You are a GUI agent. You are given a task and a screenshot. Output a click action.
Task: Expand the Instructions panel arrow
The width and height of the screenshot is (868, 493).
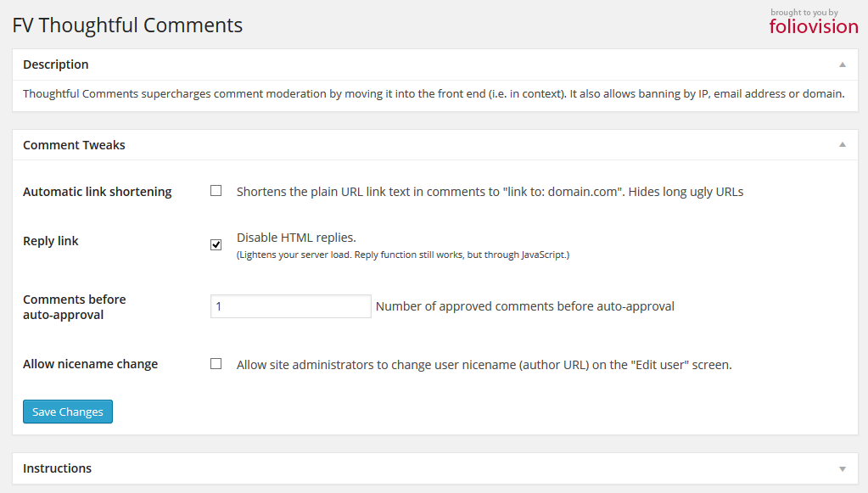[843, 468]
